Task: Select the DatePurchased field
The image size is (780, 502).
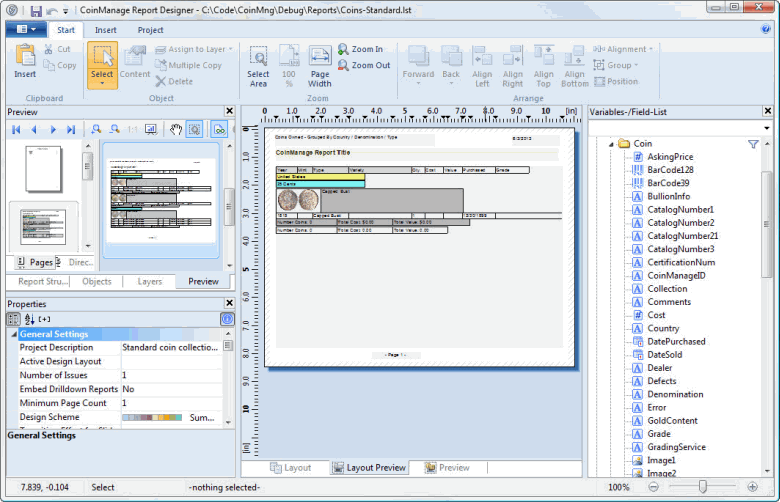Action: (676, 341)
